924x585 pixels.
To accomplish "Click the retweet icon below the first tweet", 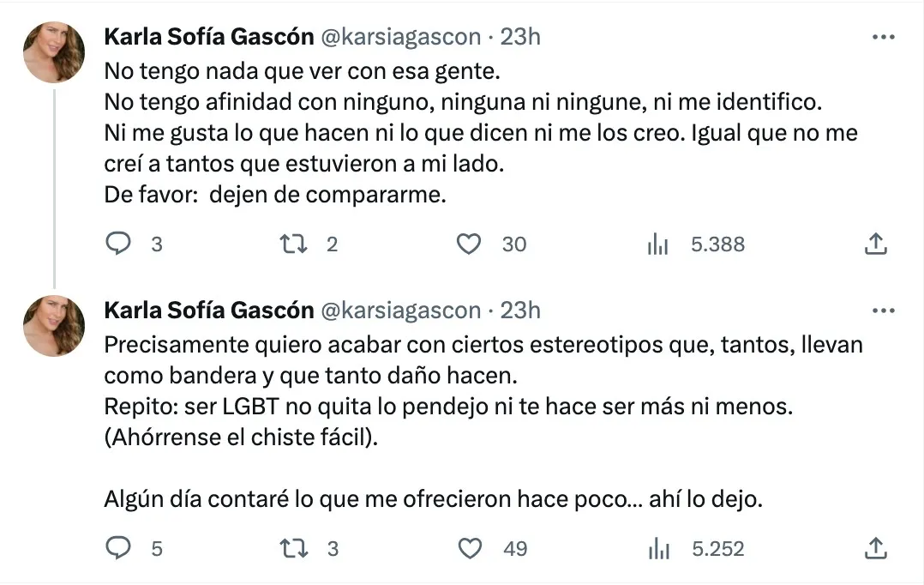I will click(x=296, y=244).
